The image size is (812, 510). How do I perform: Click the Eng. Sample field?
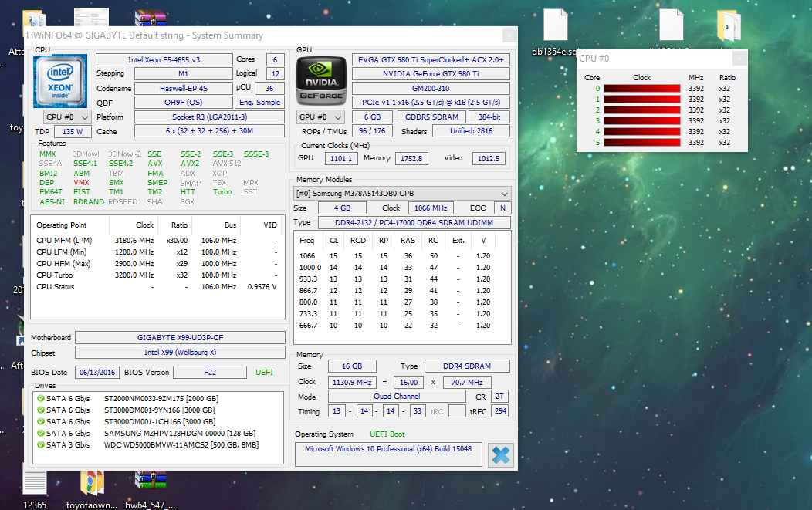point(259,103)
